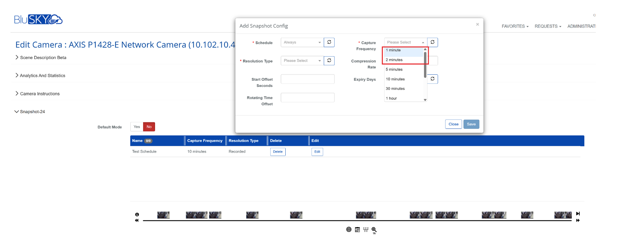Click the timeline info icon

(x=137, y=214)
